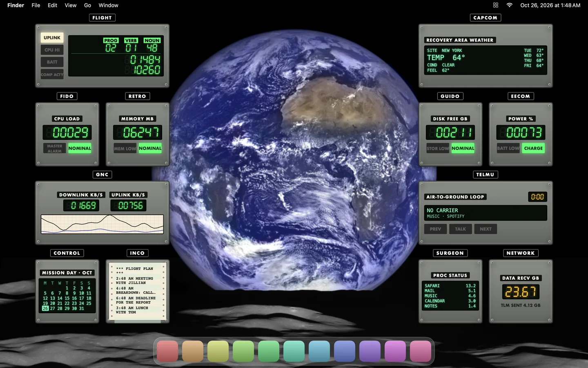Skip back with the PREV button
The width and height of the screenshot is (588, 368).
tap(435, 229)
